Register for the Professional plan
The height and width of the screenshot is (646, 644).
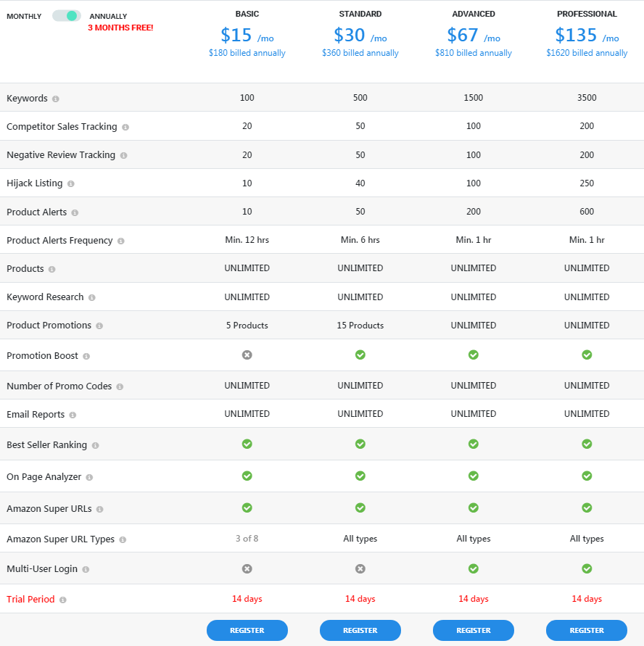pyautogui.click(x=587, y=630)
